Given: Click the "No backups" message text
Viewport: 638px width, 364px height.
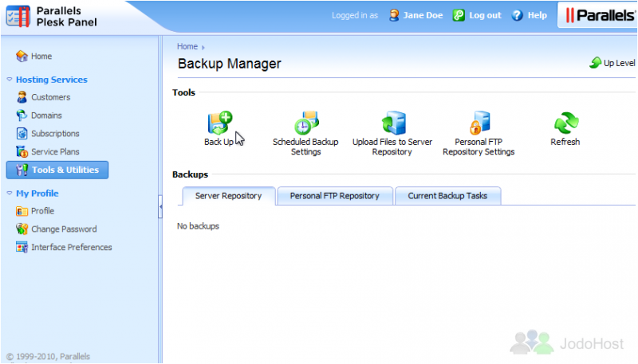Looking at the screenshot, I should (198, 226).
